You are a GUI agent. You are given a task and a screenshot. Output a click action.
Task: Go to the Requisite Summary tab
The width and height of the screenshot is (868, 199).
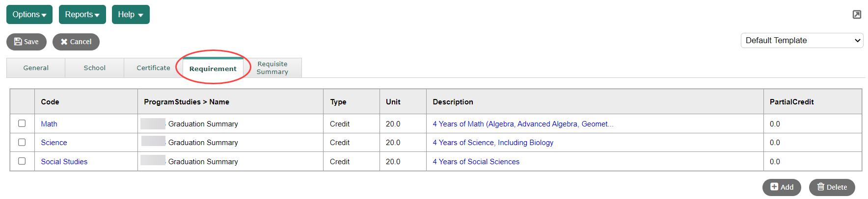(x=272, y=68)
